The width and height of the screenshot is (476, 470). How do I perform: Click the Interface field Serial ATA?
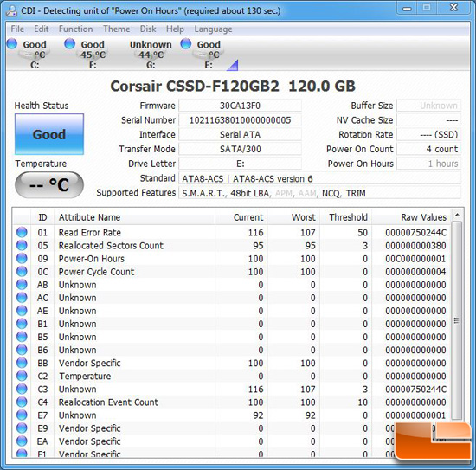point(240,134)
